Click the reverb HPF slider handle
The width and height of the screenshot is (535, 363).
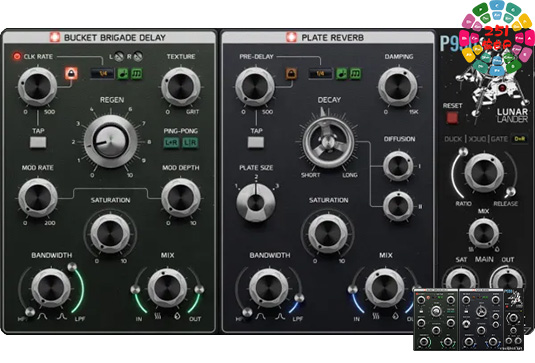247,311
